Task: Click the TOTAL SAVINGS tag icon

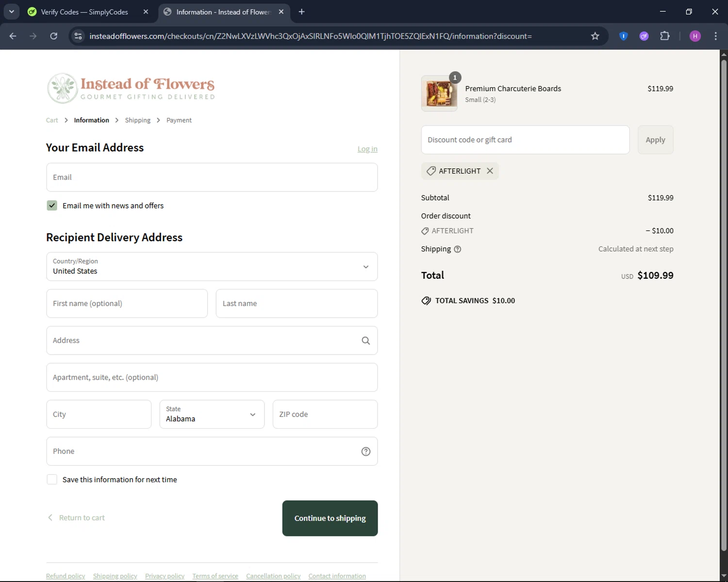Action: (426, 301)
